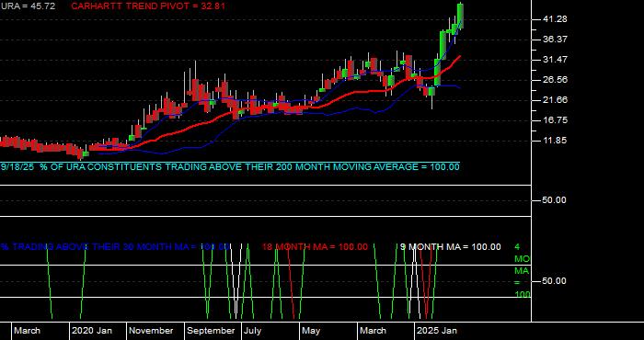Click the 36.37 price axis value
644x340 pixels.
(x=555, y=40)
